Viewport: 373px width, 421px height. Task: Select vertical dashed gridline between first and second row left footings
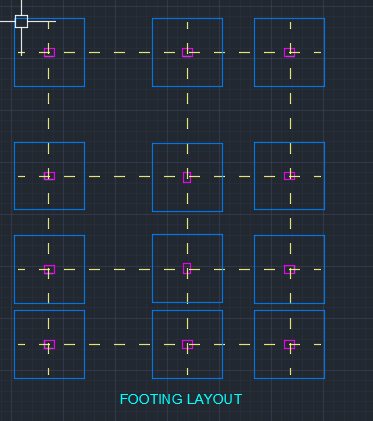[49, 114]
